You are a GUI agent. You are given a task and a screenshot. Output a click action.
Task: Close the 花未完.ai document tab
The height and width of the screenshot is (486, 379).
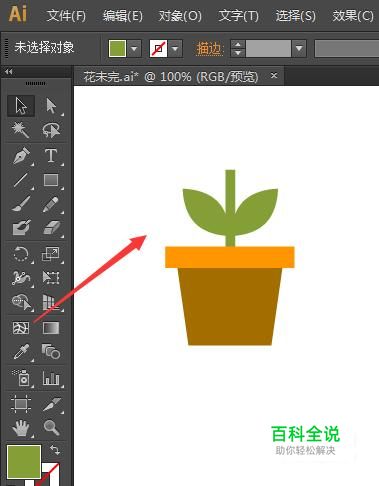[x=274, y=76]
